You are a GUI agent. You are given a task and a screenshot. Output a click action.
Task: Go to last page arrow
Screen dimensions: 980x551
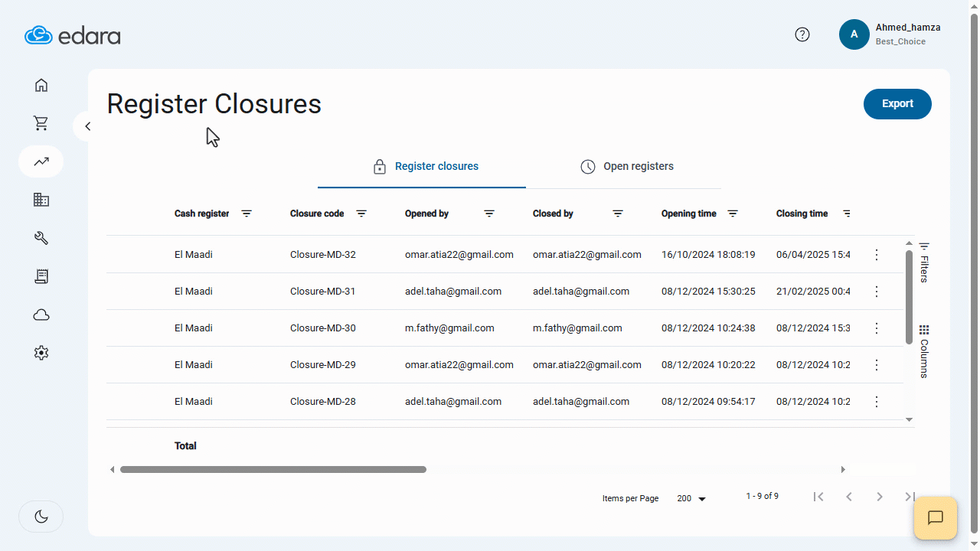[910, 497]
